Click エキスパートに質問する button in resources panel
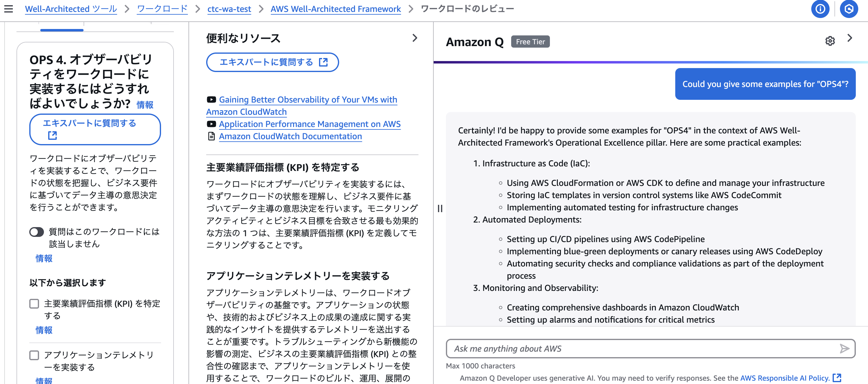The width and height of the screenshot is (868, 384). pyautogui.click(x=272, y=62)
